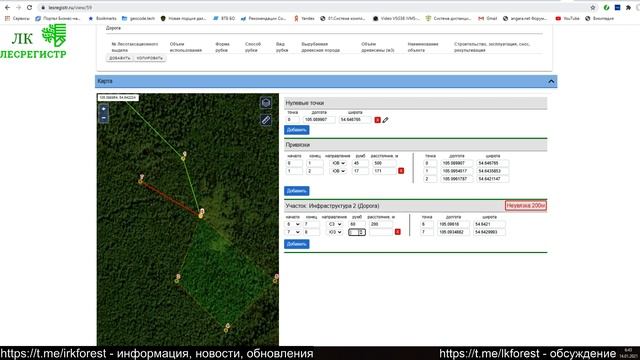
Task: Open the ЮЗ direction dropdown in Участок
Action: click(335, 232)
